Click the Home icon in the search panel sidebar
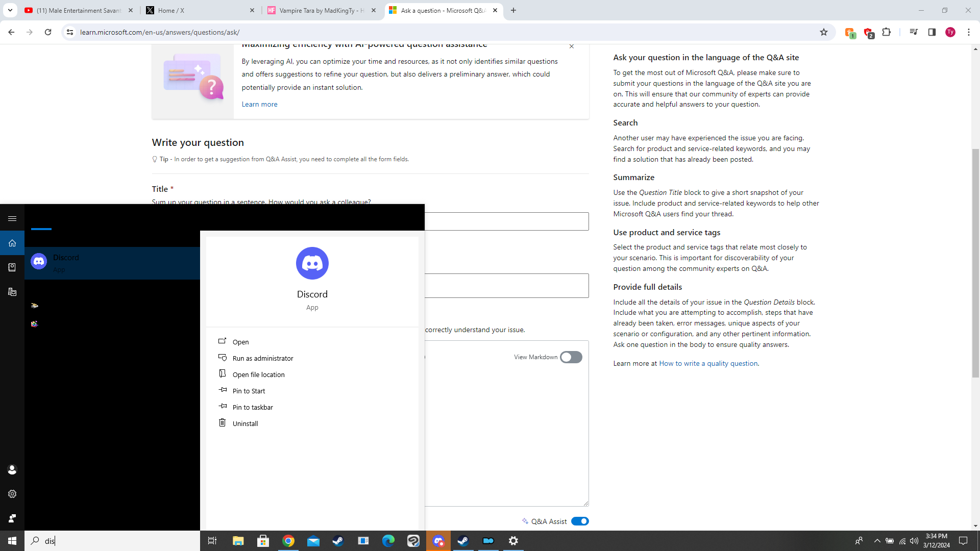 [12, 243]
